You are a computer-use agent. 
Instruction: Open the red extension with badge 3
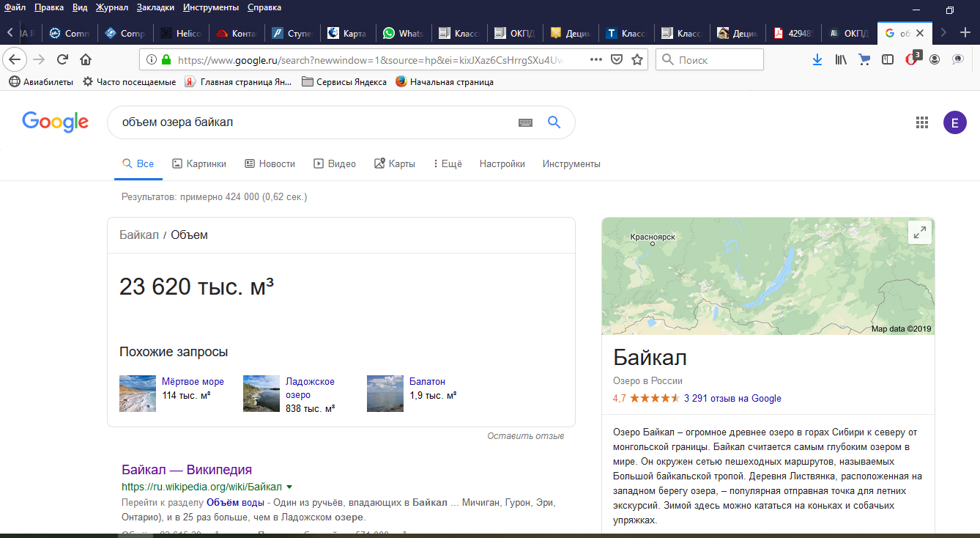[x=912, y=59]
